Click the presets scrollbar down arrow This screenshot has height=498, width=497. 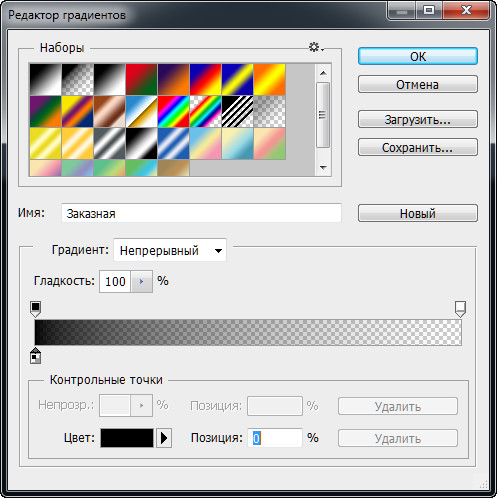pos(323,167)
